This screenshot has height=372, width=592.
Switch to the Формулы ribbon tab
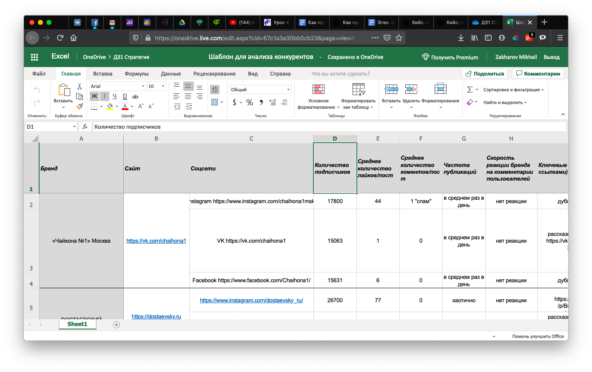(x=137, y=74)
